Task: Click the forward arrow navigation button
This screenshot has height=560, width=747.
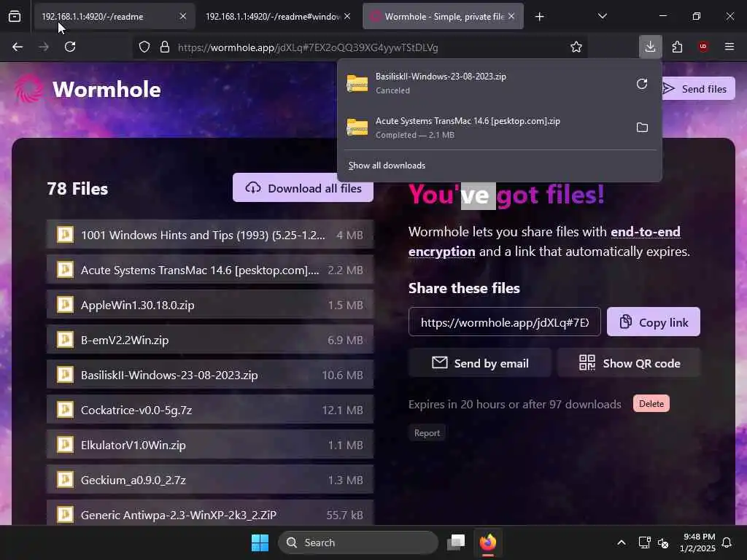Action: pos(44,47)
